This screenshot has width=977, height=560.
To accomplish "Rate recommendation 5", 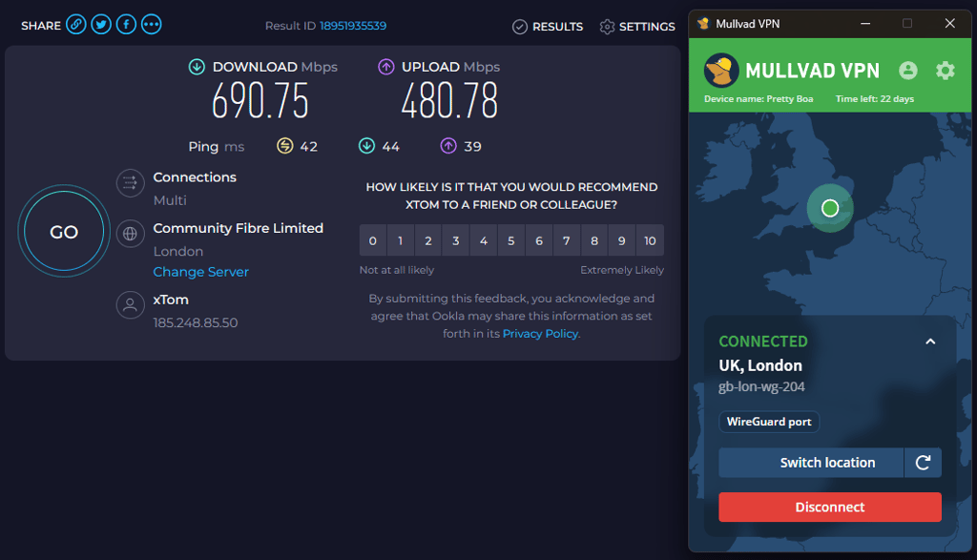I will coord(511,240).
